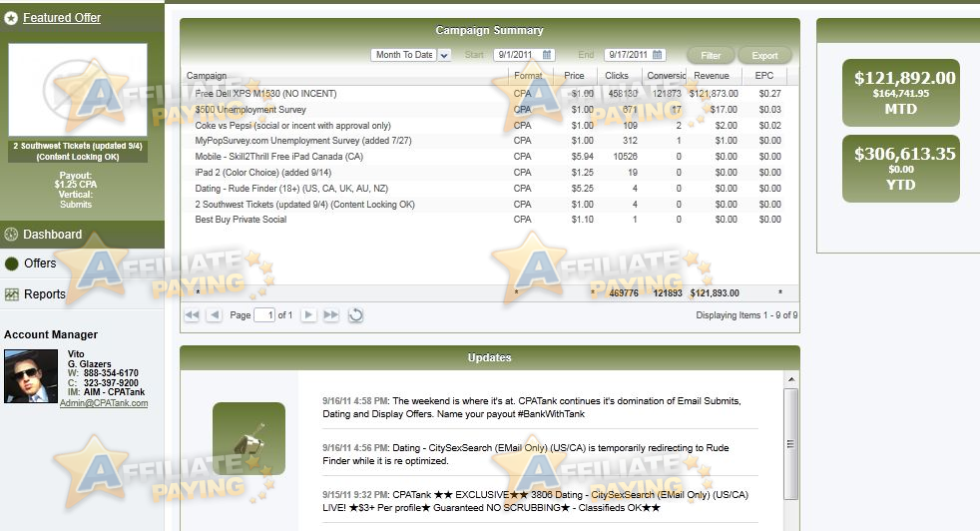
Task: Click the Offers green circle icon
Action: 11,264
